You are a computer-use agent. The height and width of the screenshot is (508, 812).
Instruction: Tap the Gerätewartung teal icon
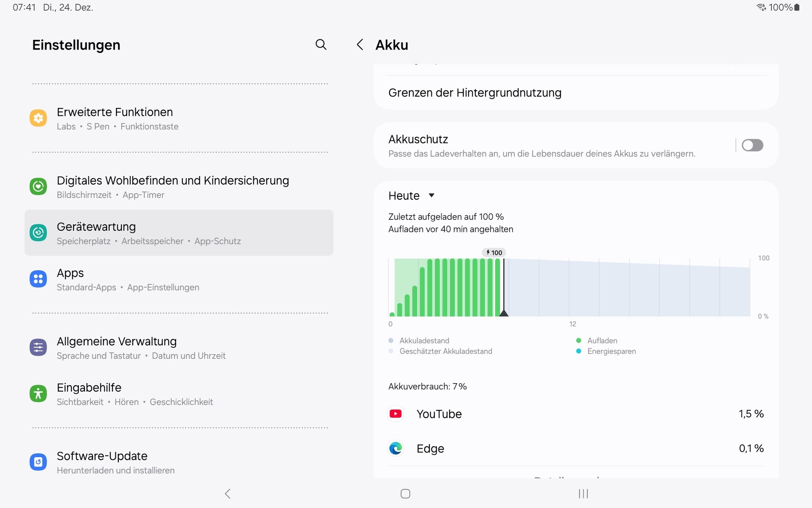click(x=38, y=232)
